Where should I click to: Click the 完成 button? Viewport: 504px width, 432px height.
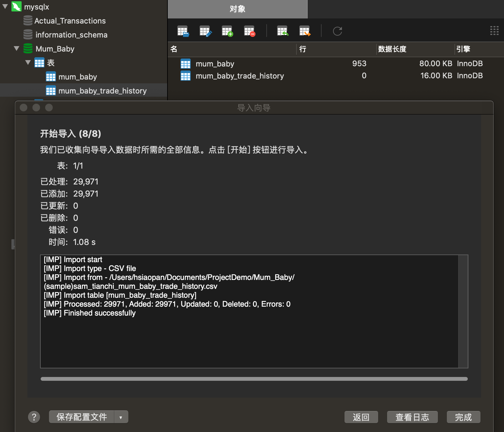(463, 417)
